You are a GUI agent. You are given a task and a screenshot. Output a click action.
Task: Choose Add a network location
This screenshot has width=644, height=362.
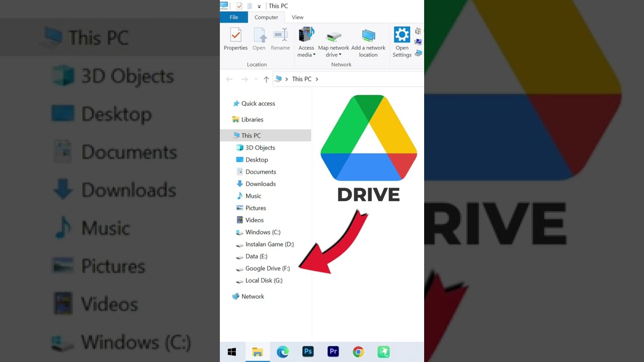tap(368, 43)
